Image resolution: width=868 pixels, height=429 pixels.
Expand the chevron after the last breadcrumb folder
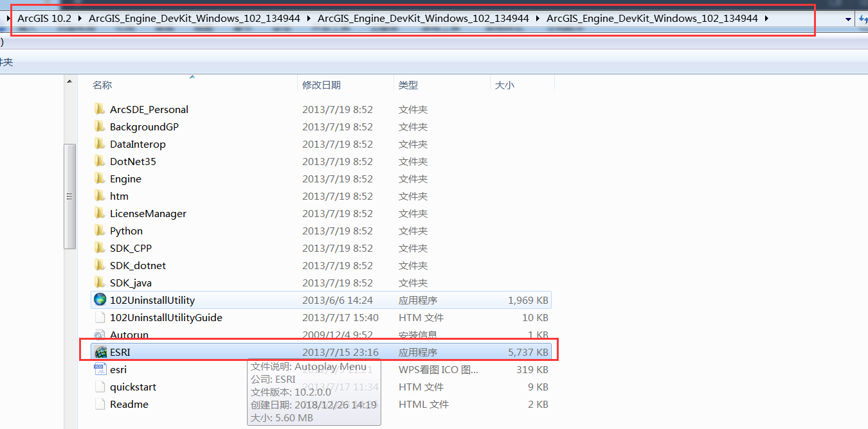[x=765, y=18]
